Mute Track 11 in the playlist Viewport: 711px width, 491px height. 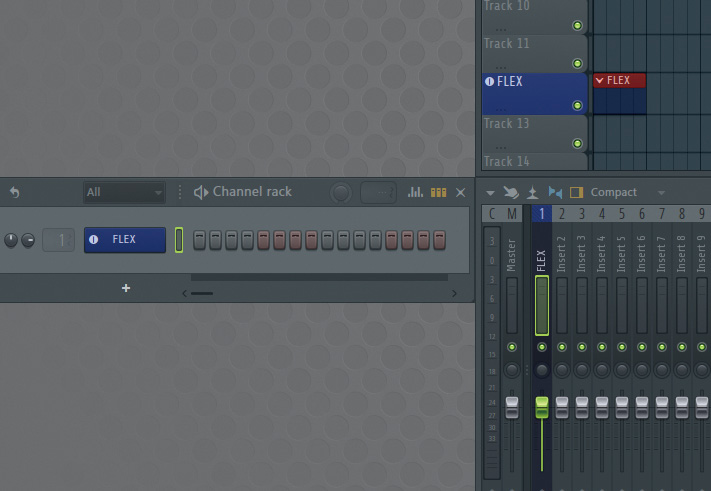(577, 63)
